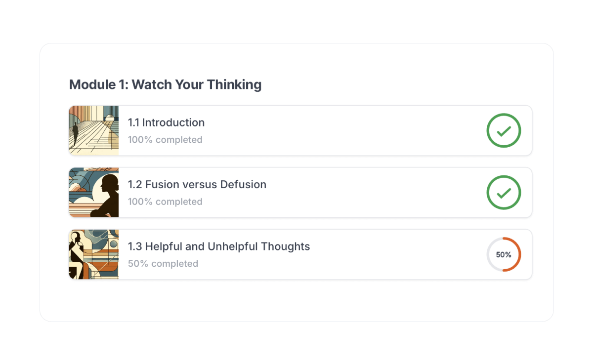The image size is (593, 364).
Task: Click "100% completed" under 1.1 Introduction
Action: point(165,140)
